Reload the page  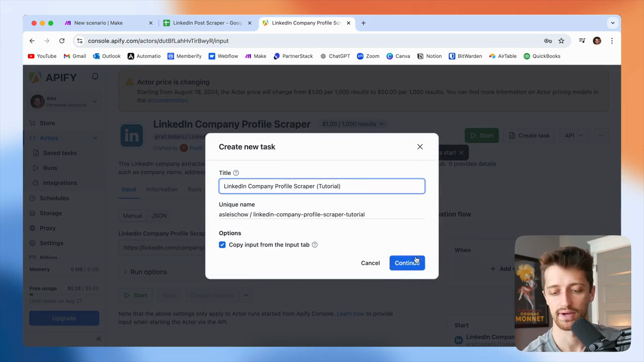pos(62,41)
